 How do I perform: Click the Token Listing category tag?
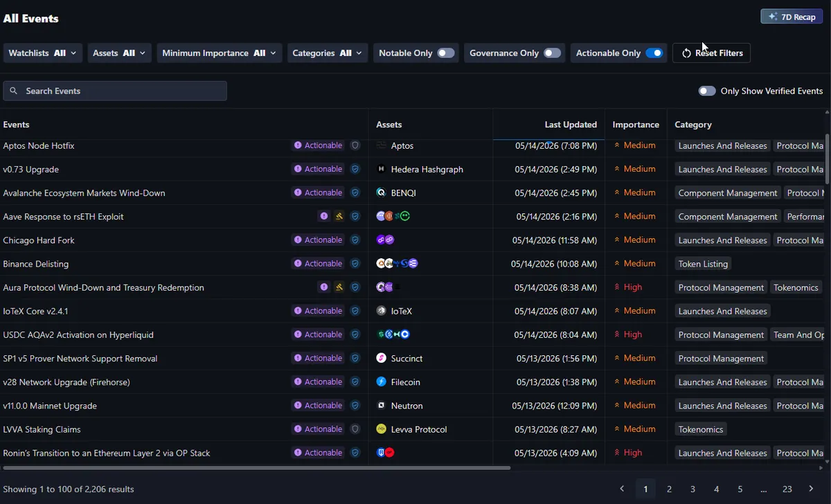(703, 264)
